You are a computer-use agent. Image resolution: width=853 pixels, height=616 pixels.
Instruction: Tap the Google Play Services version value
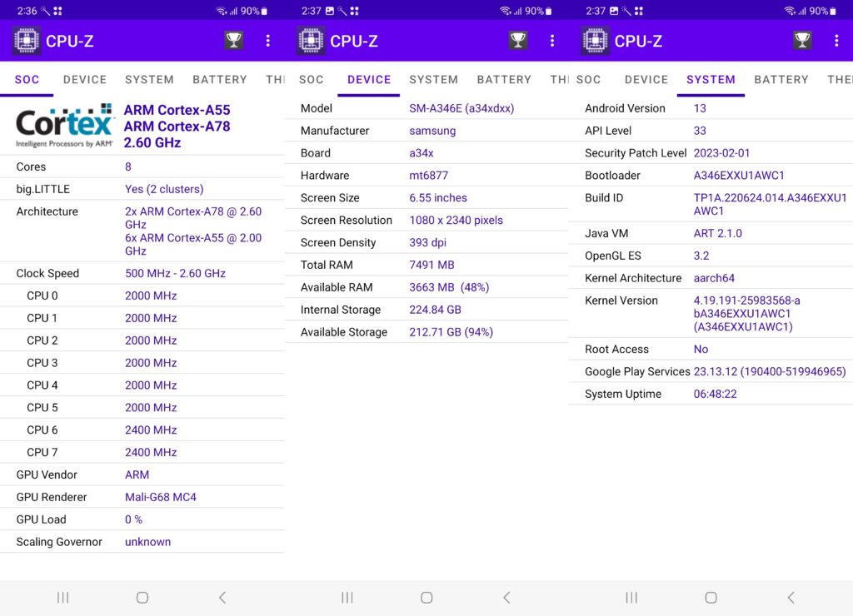(769, 372)
